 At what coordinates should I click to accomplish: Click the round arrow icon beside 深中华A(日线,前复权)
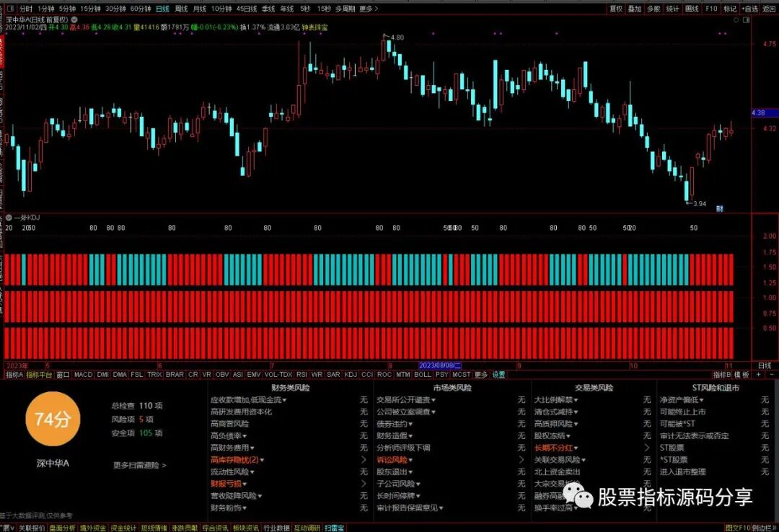(74, 20)
